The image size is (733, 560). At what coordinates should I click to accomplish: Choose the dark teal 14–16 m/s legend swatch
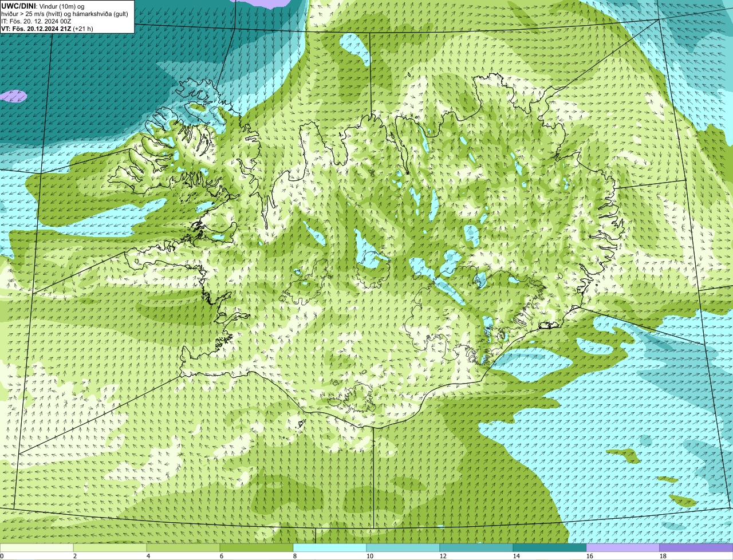click(x=550, y=547)
